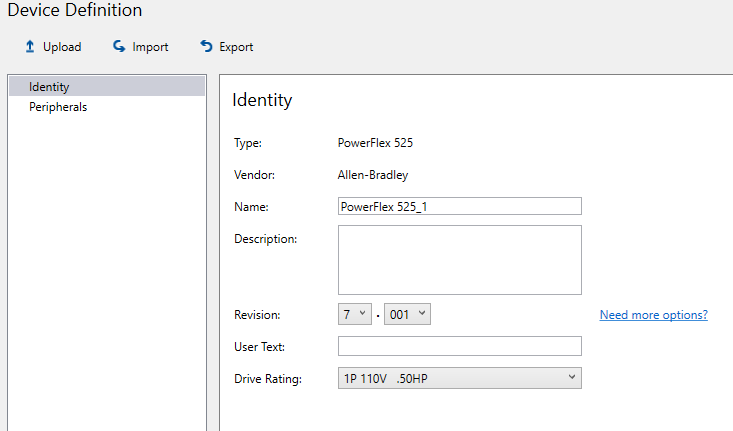The image size is (733, 431).
Task: Click the Upload button label
Action: [x=62, y=47]
